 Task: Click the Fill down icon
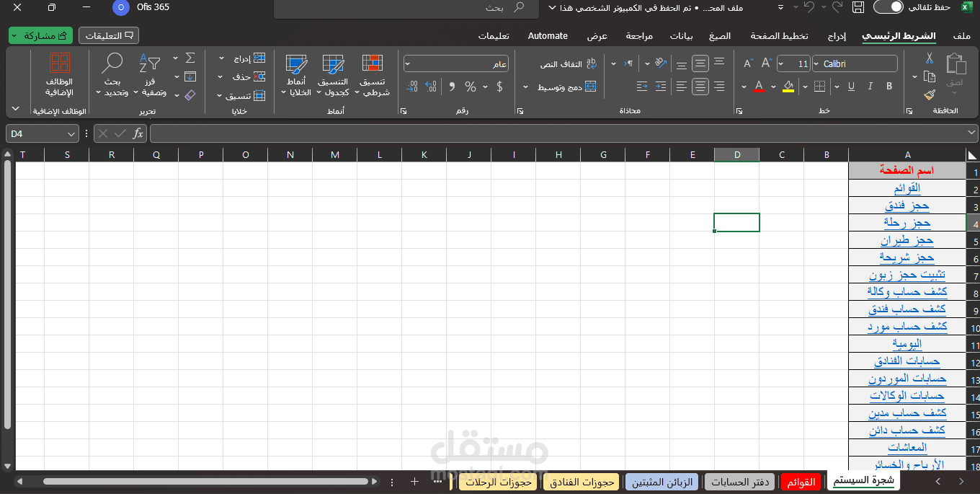pos(190,76)
